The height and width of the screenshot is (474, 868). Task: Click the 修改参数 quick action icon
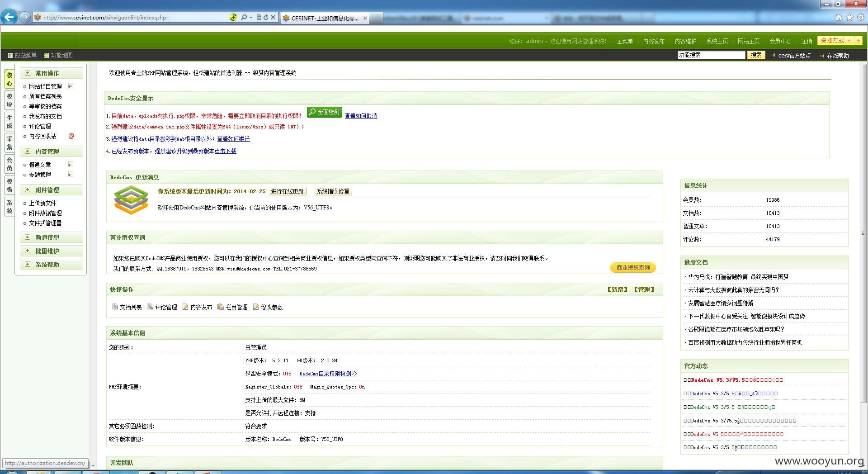click(x=256, y=307)
